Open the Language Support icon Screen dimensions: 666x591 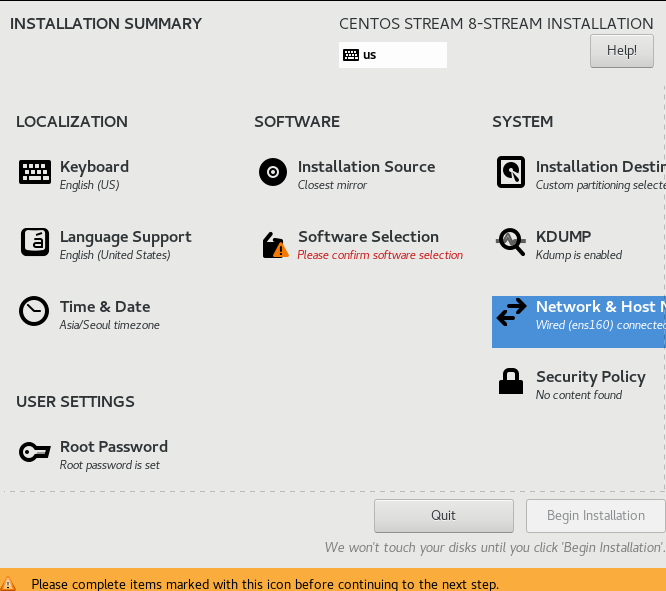35,242
